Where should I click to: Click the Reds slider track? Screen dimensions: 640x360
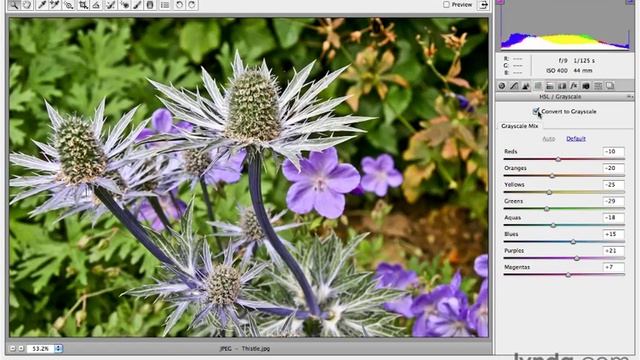coord(564,159)
